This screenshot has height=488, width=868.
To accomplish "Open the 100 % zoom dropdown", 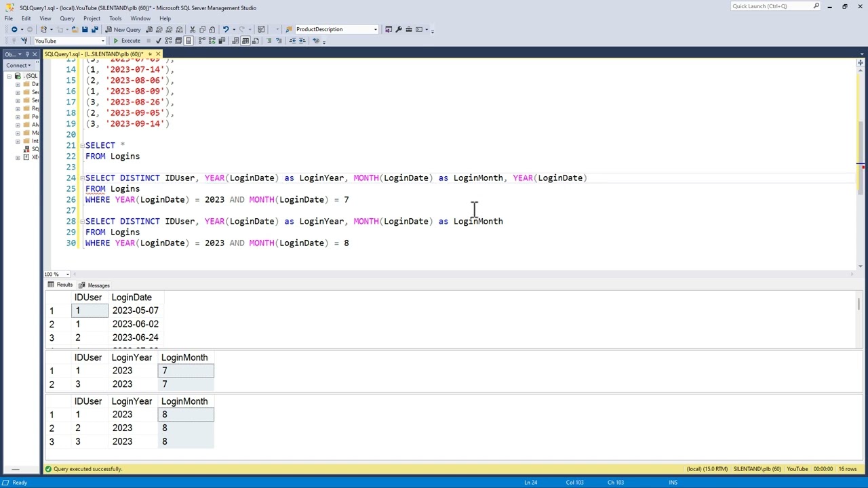I will pos(67,274).
